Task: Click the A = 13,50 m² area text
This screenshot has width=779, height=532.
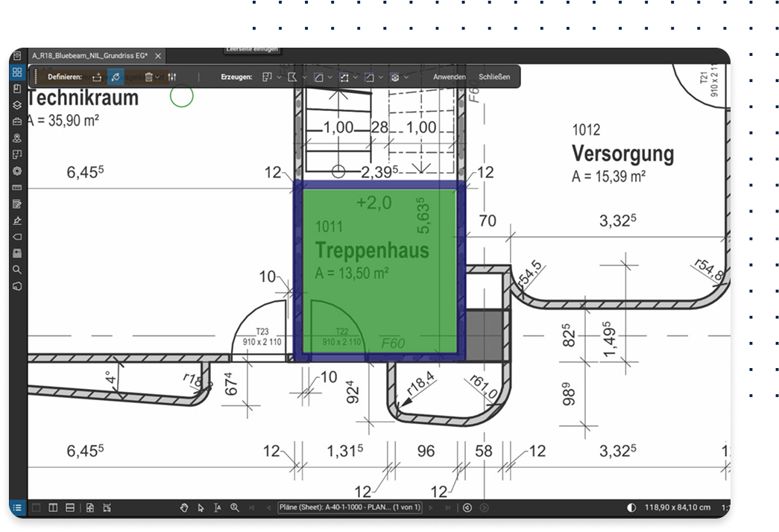Action: (x=352, y=273)
